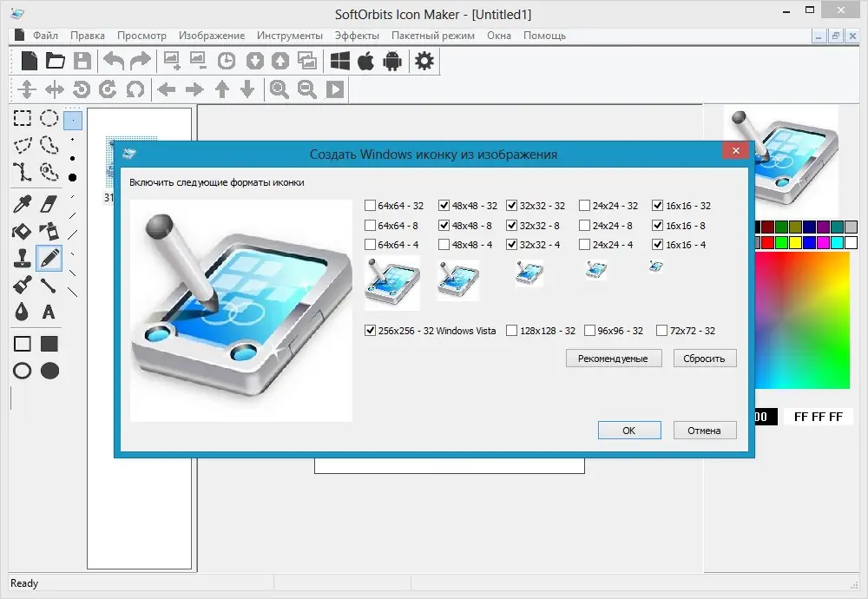Open the Изображение menu
This screenshot has width=868, height=599.
[x=212, y=36]
